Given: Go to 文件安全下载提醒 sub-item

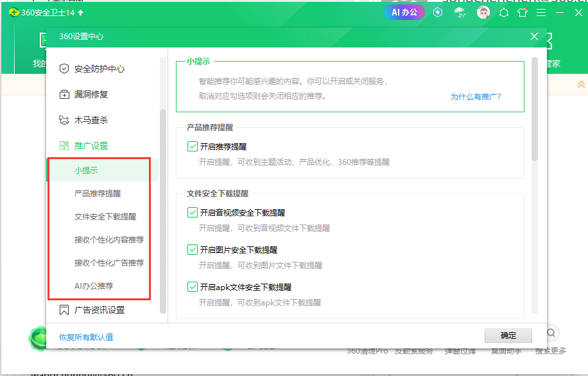Looking at the screenshot, I should (x=105, y=217).
